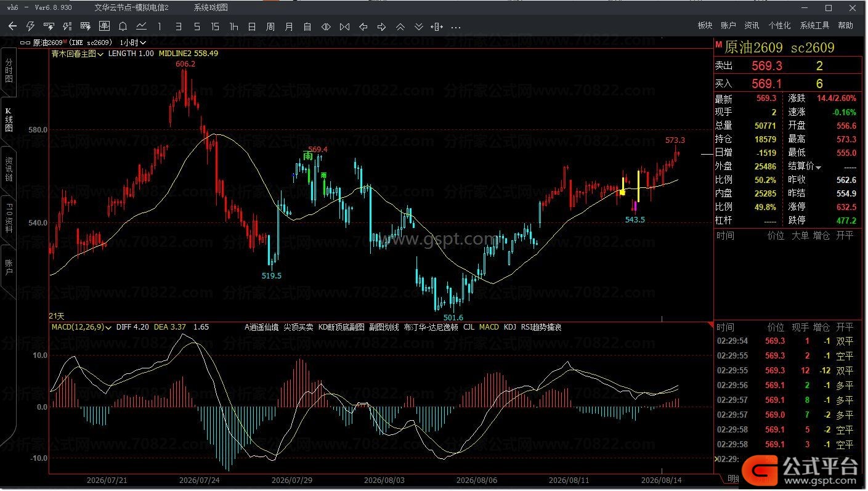The image size is (868, 491).
Task: Select the KDJ indicator
Action: (x=510, y=327)
